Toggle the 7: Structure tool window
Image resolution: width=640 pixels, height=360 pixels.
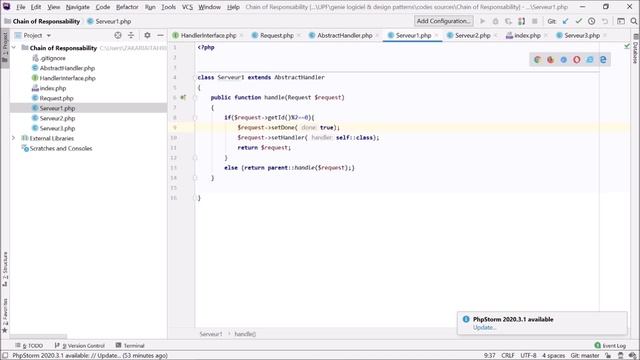5,269
